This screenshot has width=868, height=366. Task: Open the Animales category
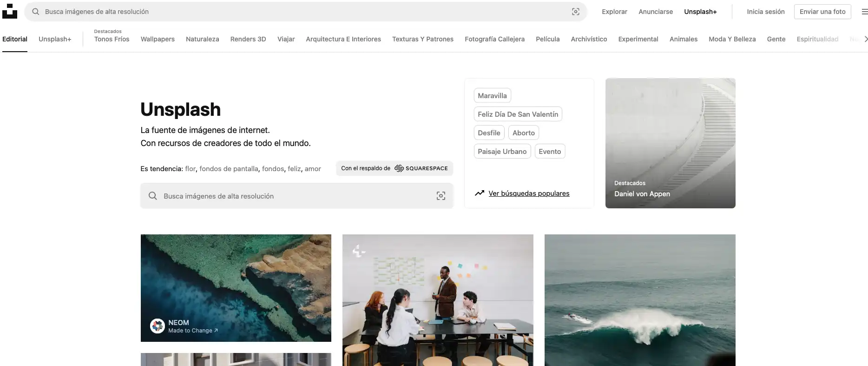[683, 39]
